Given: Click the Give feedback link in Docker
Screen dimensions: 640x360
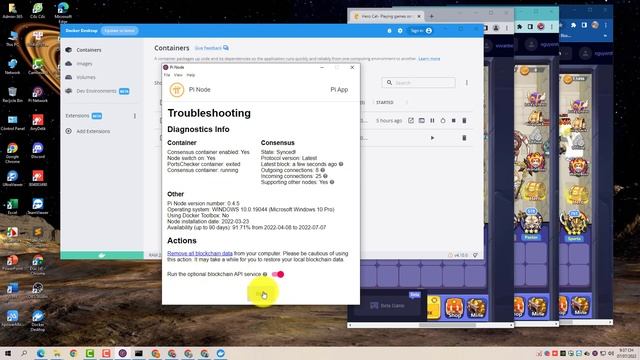Looking at the screenshot, I should 211,48.
